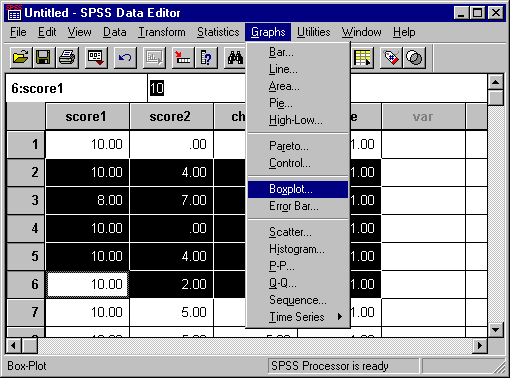Click the score1 column header
Screen dimensions: 510x378
[87, 116]
